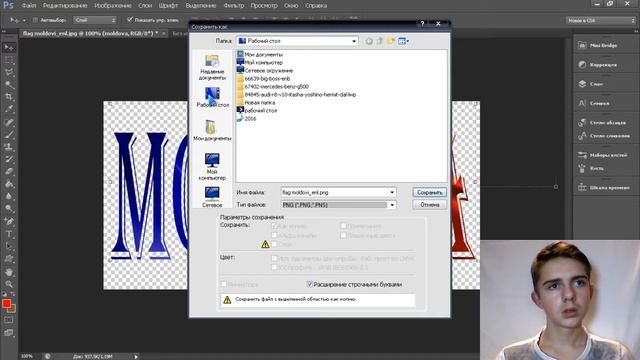Toggle Показать упр. элем. checkbox
This screenshot has width=640, height=360.
click(x=130, y=20)
